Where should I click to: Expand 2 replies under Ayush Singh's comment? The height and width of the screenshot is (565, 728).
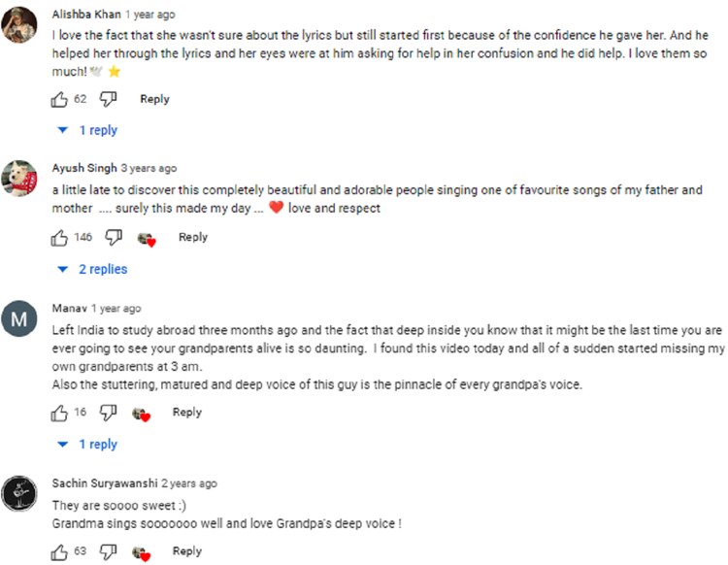click(93, 269)
